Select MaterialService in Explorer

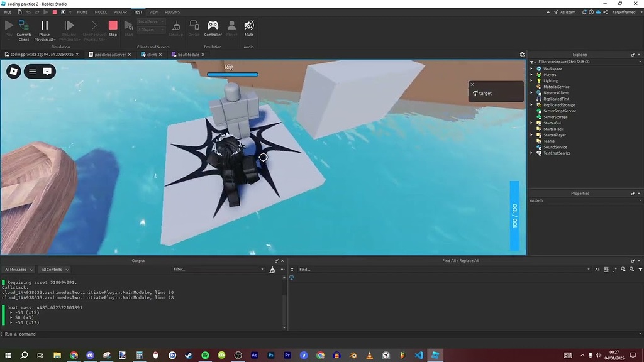coord(556,87)
